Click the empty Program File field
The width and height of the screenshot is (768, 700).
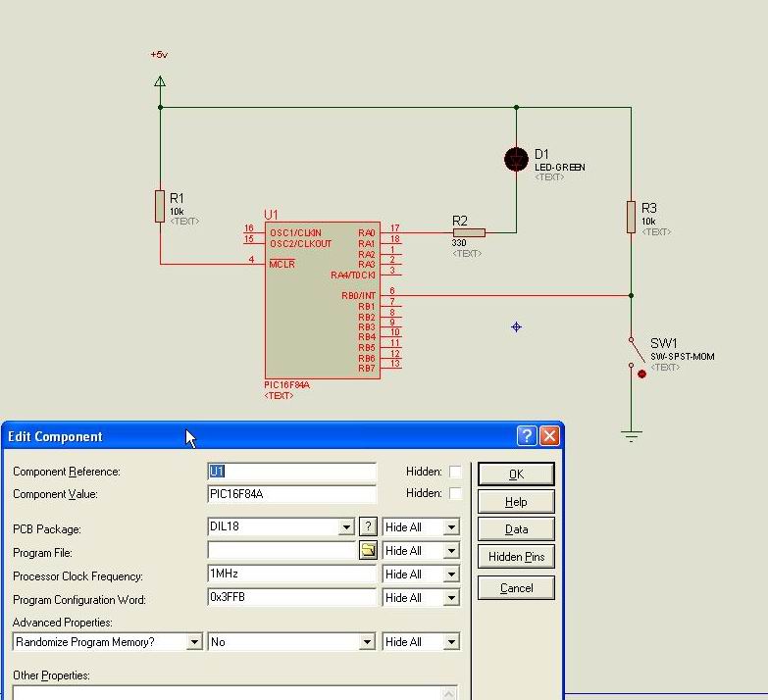pyautogui.click(x=282, y=551)
